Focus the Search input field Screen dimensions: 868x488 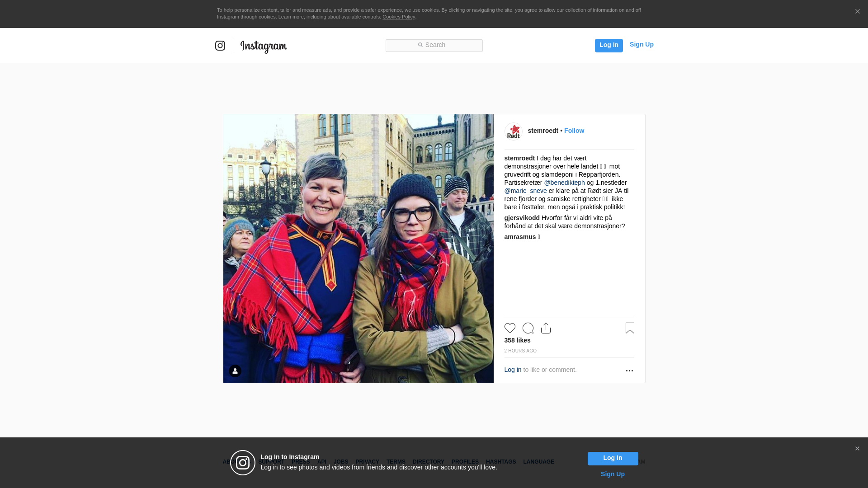click(x=434, y=45)
